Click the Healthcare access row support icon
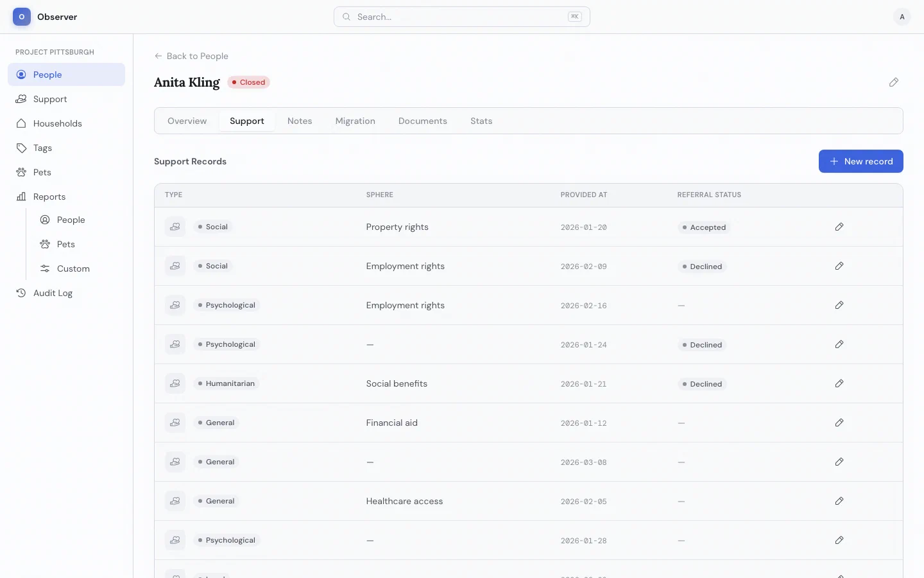Viewport: 924px width, 578px height. tap(175, 501)
